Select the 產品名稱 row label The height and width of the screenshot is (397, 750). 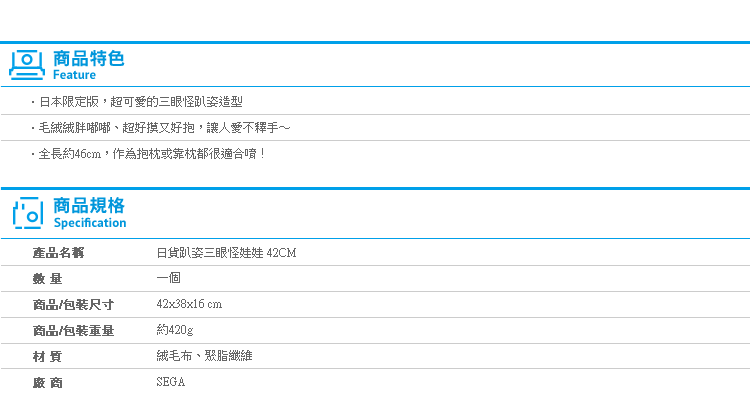pos(58,253)
